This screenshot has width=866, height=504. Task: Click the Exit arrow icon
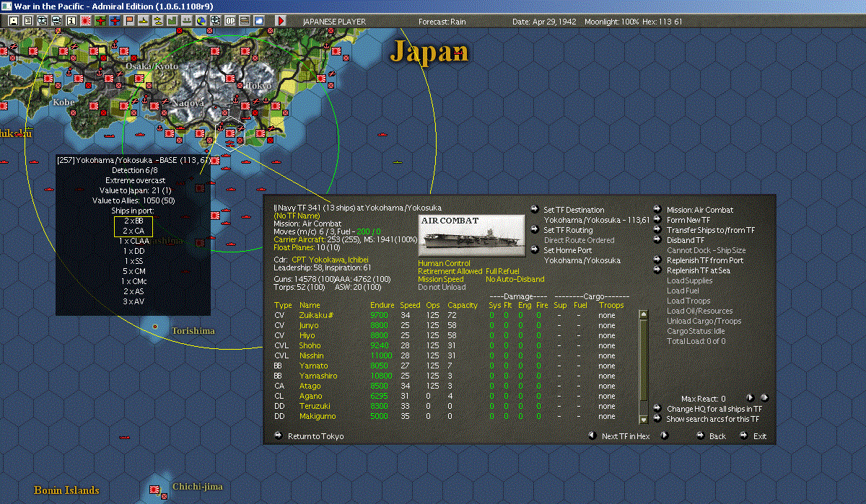pyautogui.click(x=744, y=436)
